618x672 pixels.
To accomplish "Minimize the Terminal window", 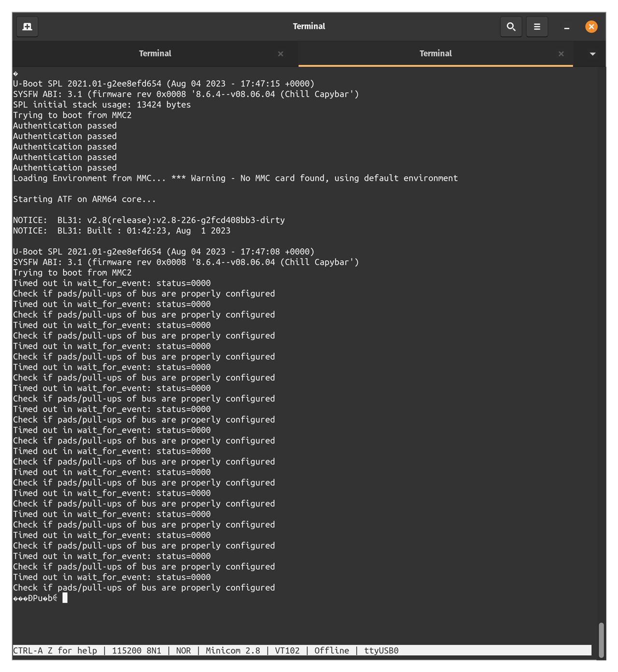I will click(566, 27).
